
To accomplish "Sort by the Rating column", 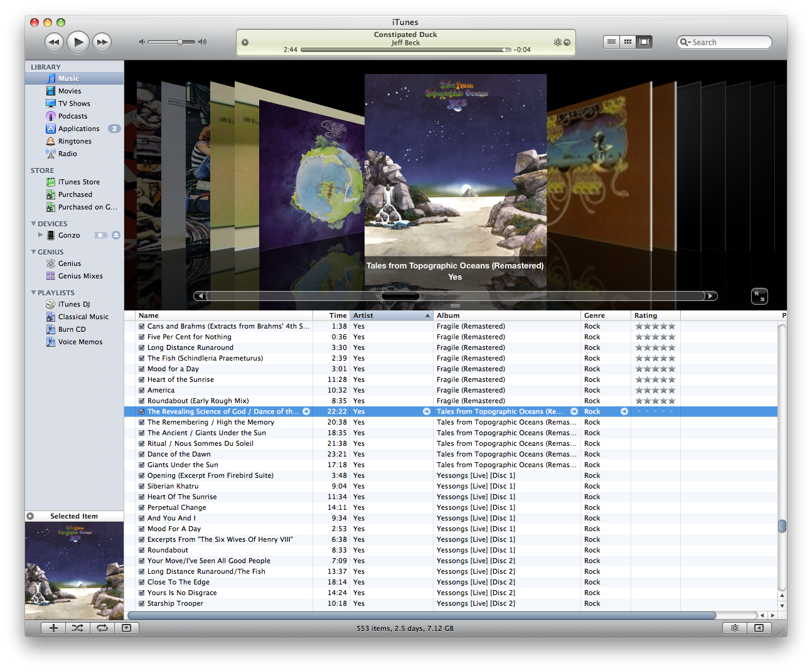I will point(656,315).
